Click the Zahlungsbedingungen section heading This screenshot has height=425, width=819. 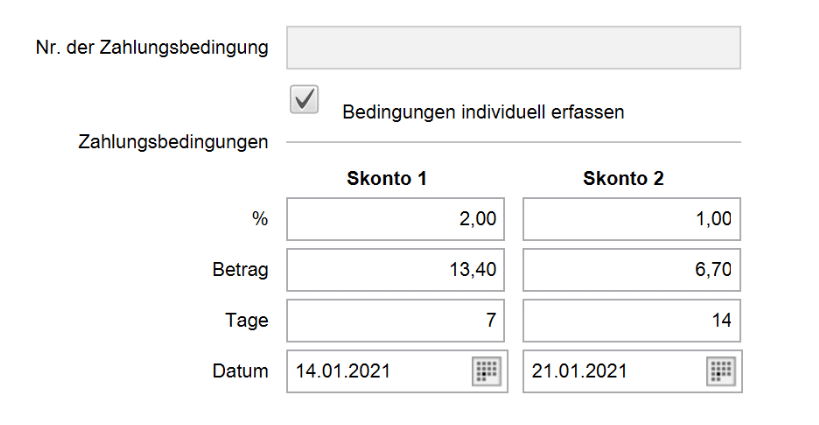coord(173,142)
